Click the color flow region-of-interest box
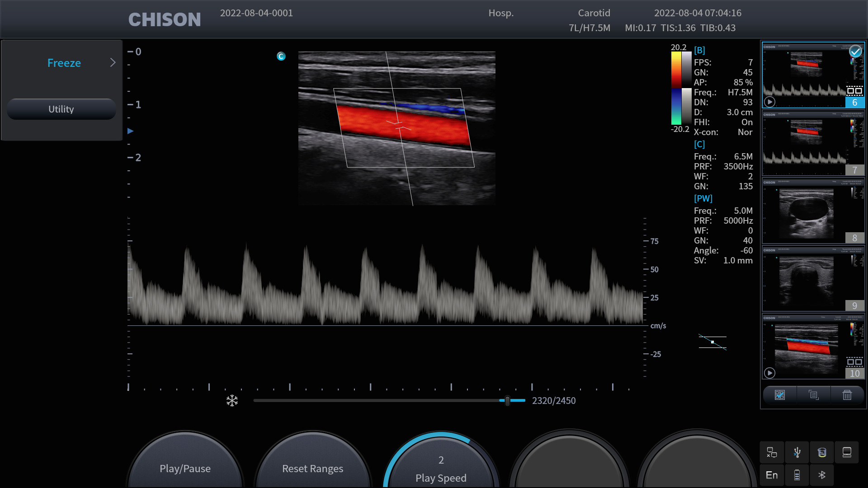 [x=404, y=128]
